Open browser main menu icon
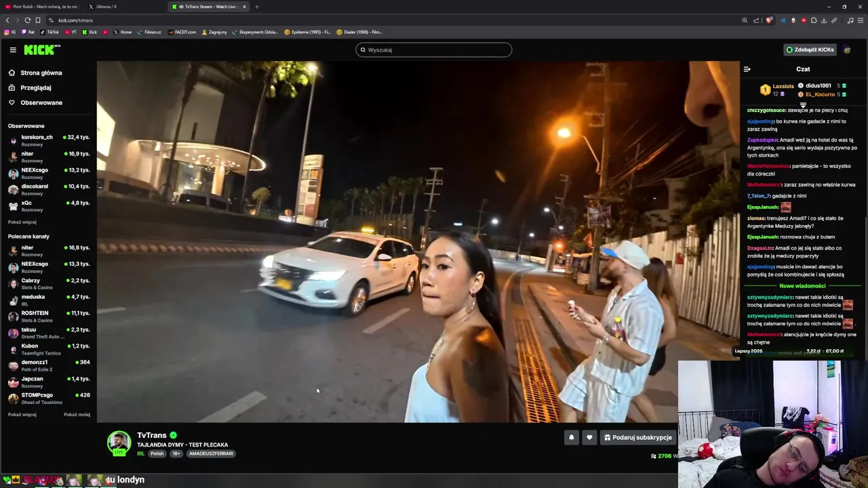Image resolution: width=868 pixels, height=488 pixels. (x=861, y=20)
